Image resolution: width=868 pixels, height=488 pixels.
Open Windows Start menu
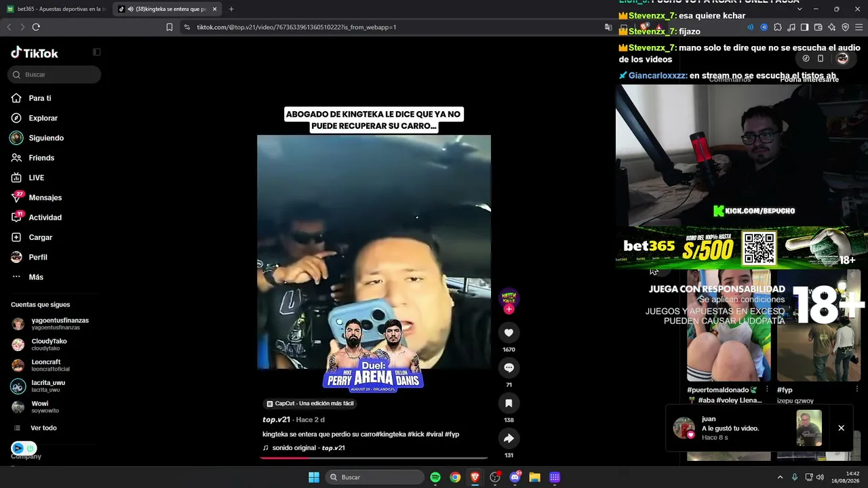[x=314, y=477]
